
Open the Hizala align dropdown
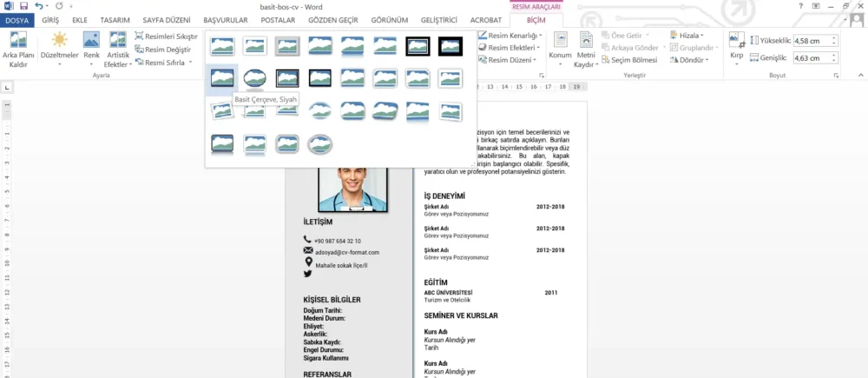click(x=687, y=36)
